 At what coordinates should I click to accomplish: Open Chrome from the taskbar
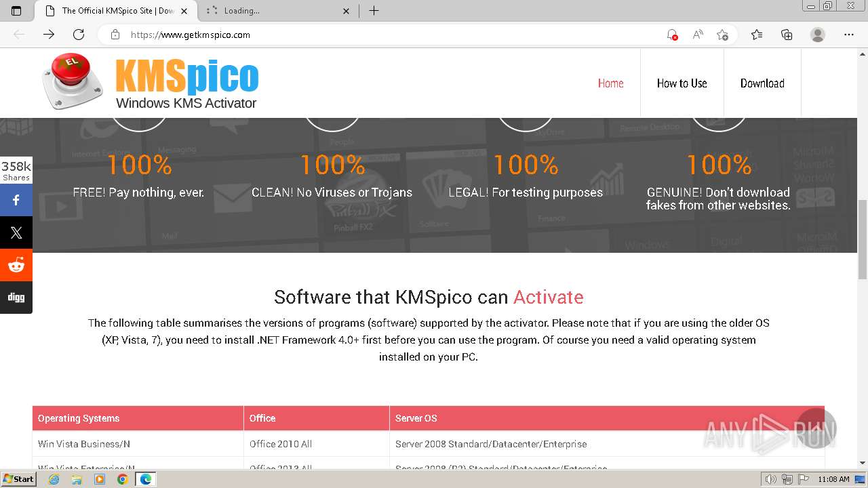pyautogui.click(x=123, y=479)
